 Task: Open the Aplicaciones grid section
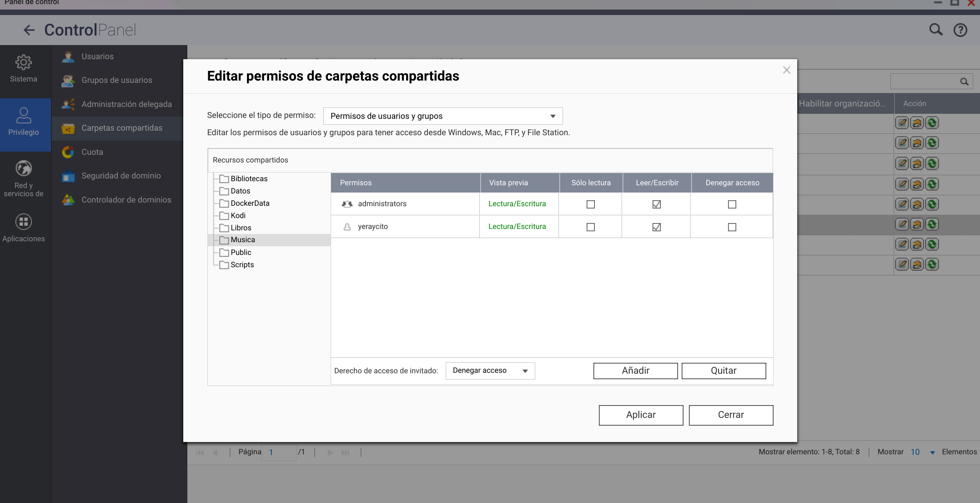pyautogui.click(x=24, y=229)
